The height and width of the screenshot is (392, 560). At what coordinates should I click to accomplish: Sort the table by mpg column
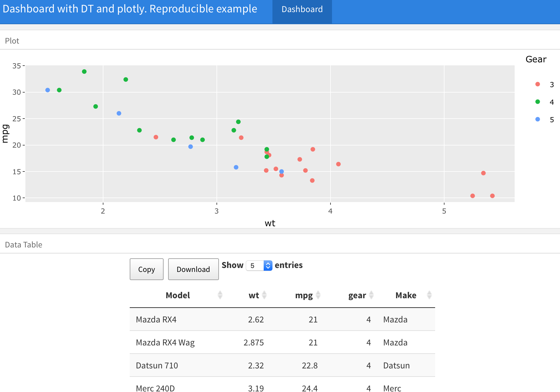click(x=304, y=295)
